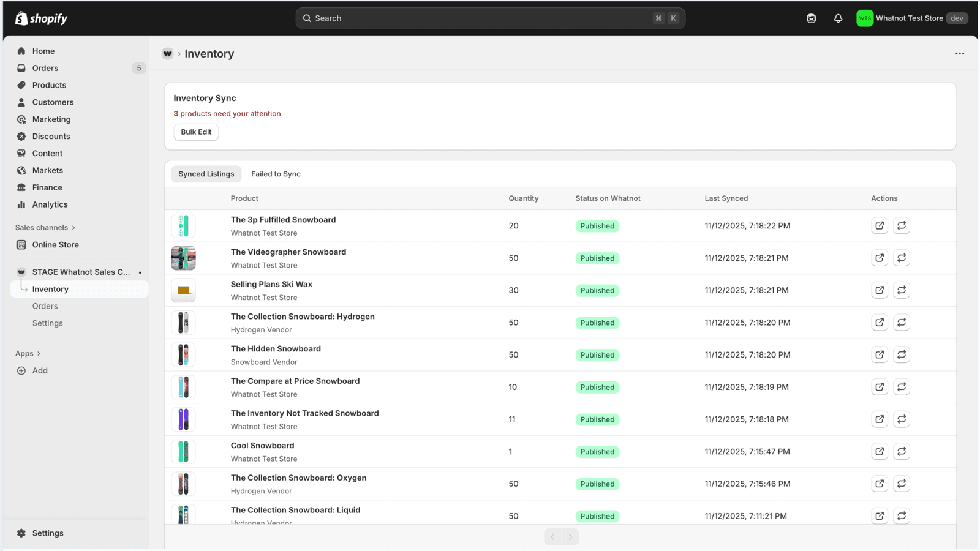Add an app via the plus icon

click(x=21, y=370)
